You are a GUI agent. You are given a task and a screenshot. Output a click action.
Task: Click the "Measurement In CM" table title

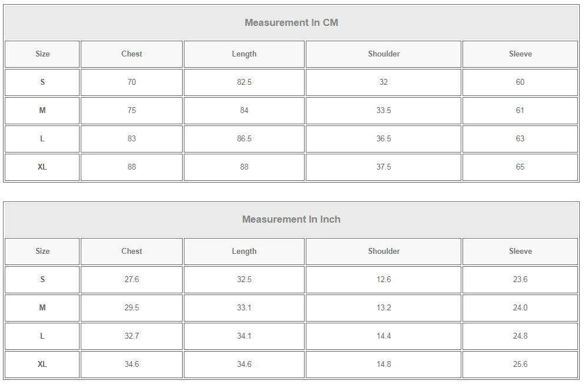(291, 23)
